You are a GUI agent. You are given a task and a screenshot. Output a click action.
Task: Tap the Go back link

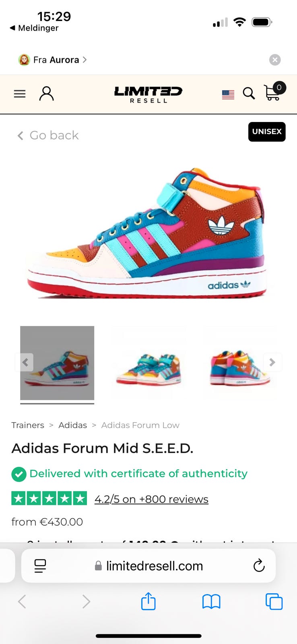click(x=48, y=135)
